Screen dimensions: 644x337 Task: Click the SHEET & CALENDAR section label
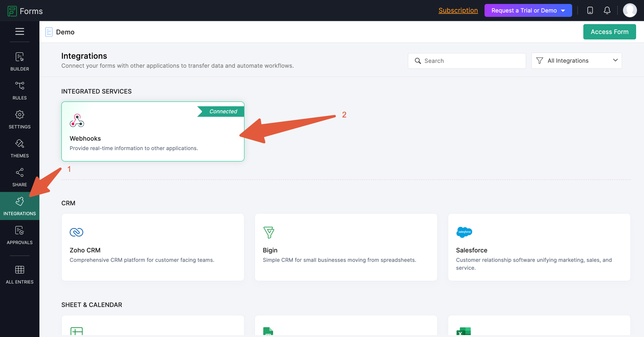pos(92,305)
